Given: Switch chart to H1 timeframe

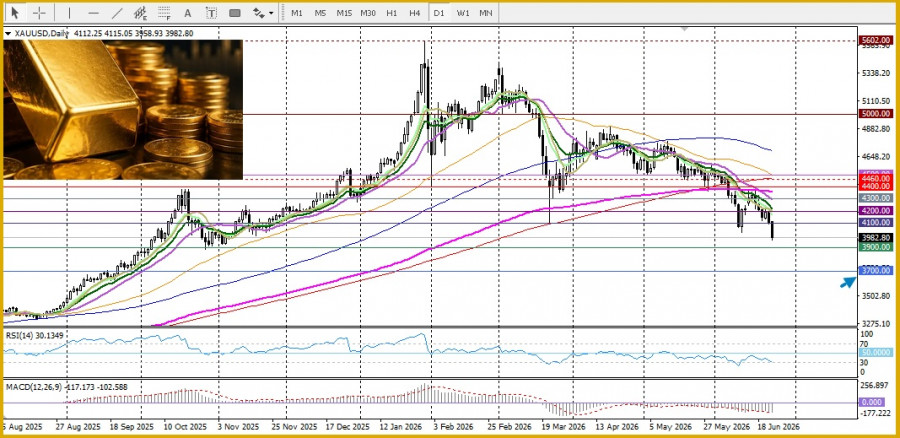Looking at the screenshot, I should coord(391,13).
